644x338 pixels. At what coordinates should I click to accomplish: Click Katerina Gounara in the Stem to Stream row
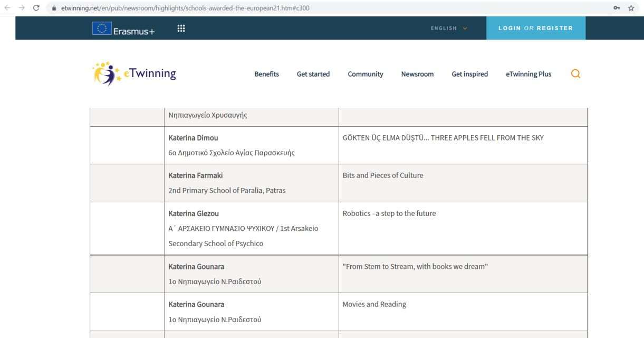[195, 267]
